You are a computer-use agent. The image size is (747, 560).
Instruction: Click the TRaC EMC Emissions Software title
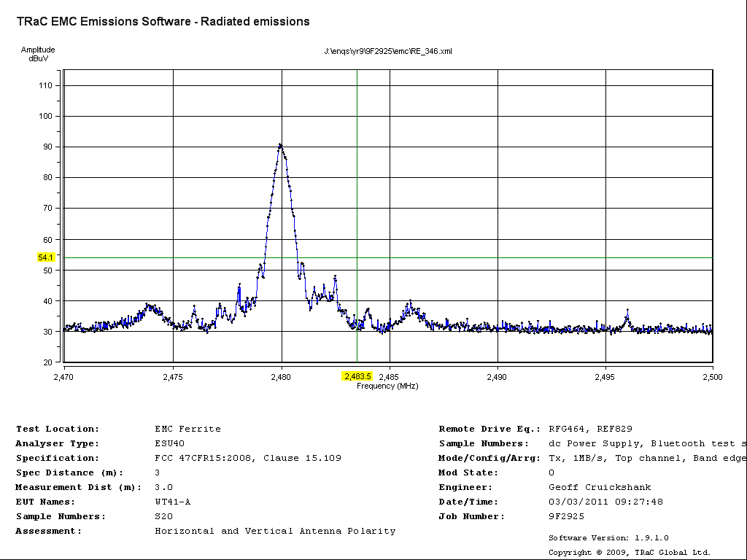point(163,22)
